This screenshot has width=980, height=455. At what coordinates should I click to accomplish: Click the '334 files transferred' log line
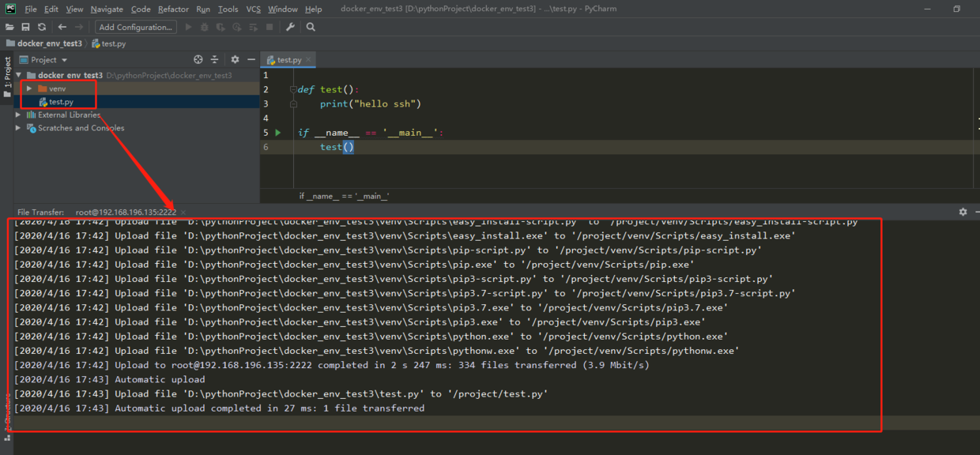coord(332,365)
